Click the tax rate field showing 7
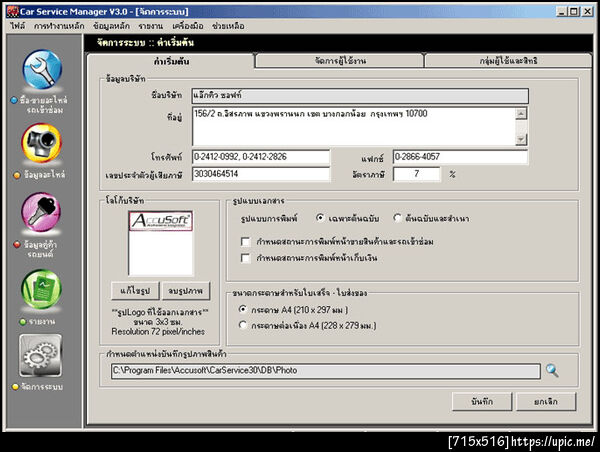This screenshot has height=452, width=600. 416,174
